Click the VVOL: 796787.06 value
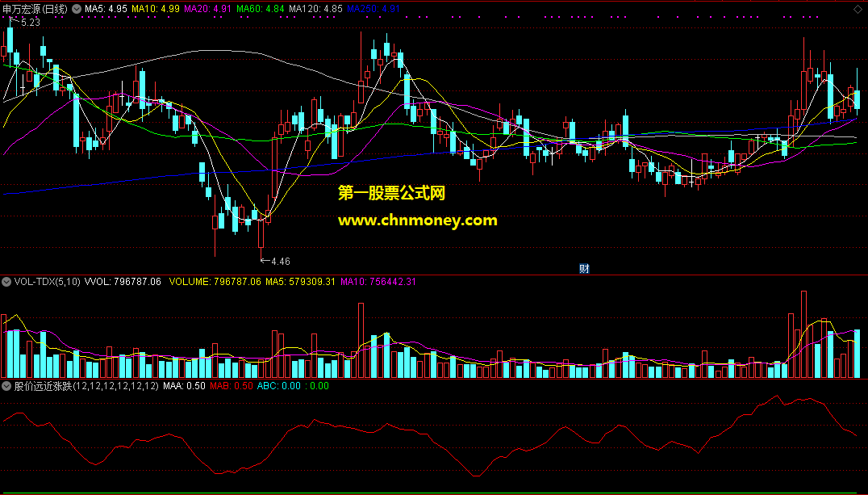The width and height of the screenshot is (868, 495). 123,282
